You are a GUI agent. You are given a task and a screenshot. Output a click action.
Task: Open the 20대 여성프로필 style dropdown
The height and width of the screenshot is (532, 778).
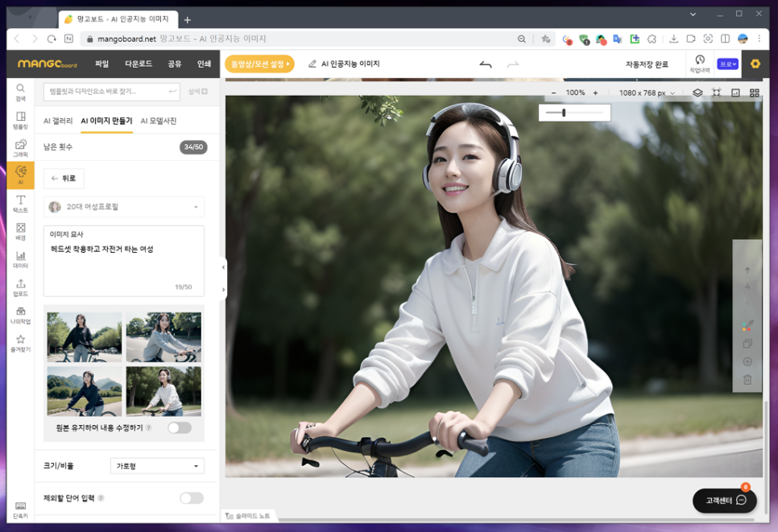click(124, 207)
